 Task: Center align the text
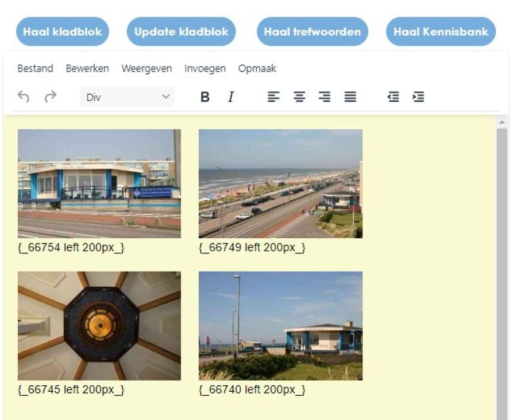[299, 96]
